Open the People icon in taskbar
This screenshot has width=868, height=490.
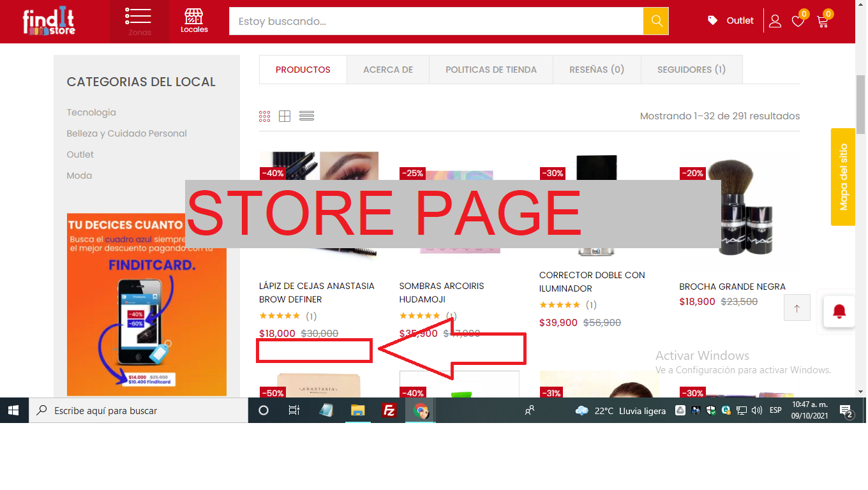click(530, 410)
